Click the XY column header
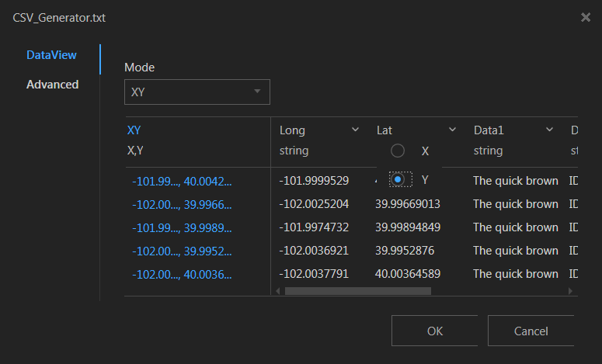 click(134, 130)
